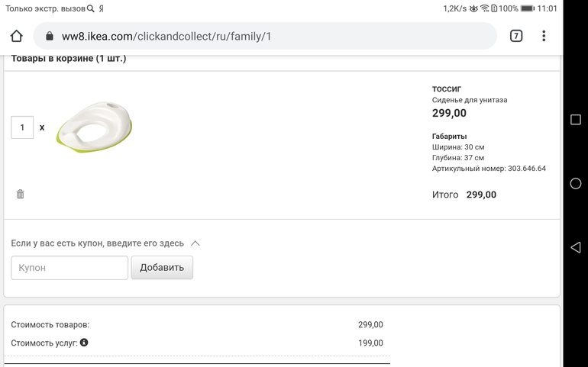The width and height of the screenshot is (588, 367).
Task: Collapse the coupon section chevron
Action: pos(195,243)
